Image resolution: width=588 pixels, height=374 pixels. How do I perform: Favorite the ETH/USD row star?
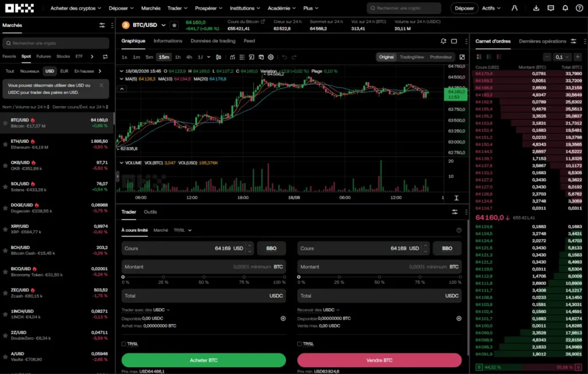pos(5,144)
